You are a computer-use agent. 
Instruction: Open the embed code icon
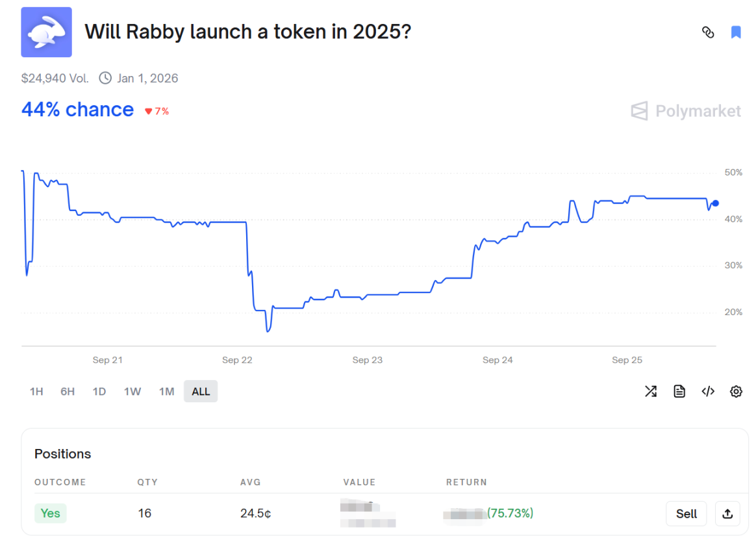708,391
